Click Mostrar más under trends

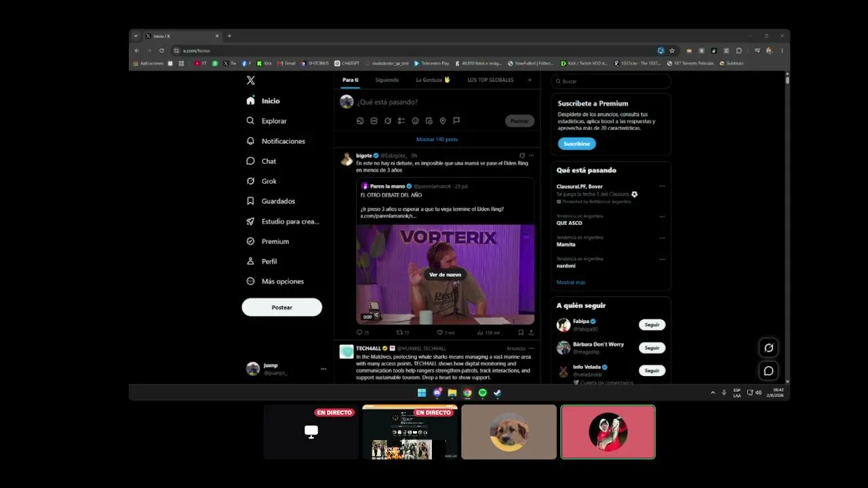(x=571, y=282)
